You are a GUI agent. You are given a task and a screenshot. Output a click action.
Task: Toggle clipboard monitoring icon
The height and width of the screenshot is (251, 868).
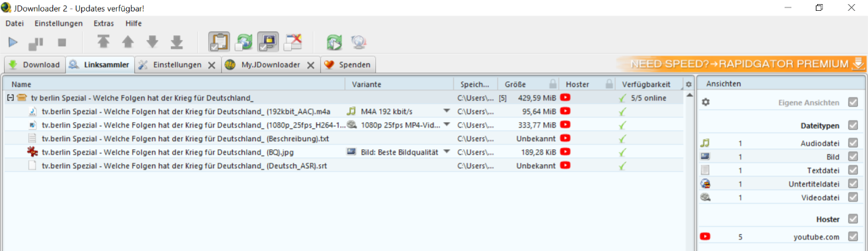point(218,42)
